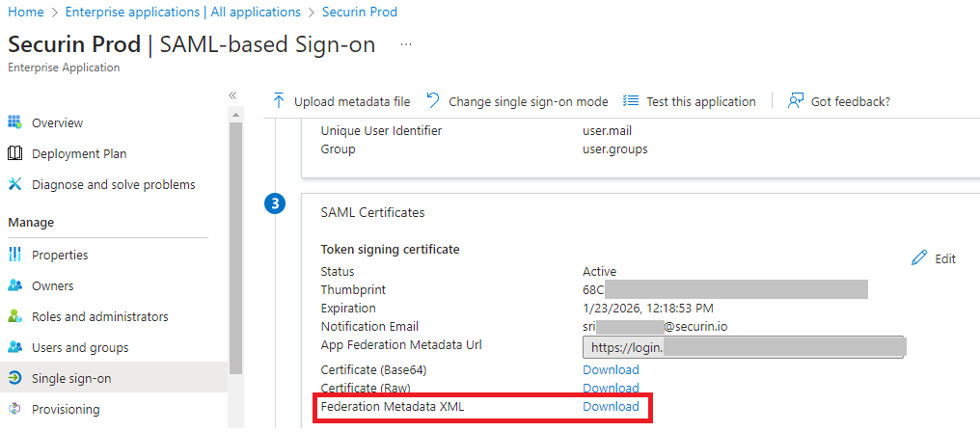980x432 pixels.
Task: Download the Certificate (Base64)
Action: tap(611, 369)
